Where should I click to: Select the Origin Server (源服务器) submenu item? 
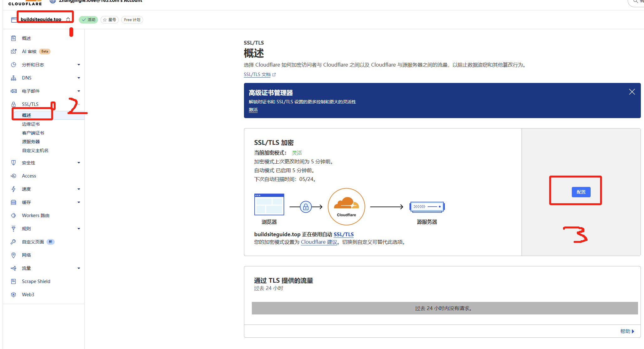[x=31, y=142]
